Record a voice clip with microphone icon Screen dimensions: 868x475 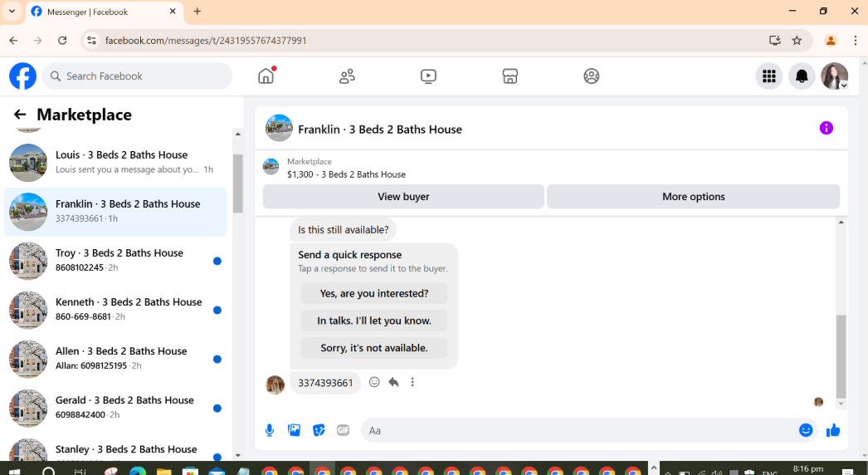coord(270,430)
